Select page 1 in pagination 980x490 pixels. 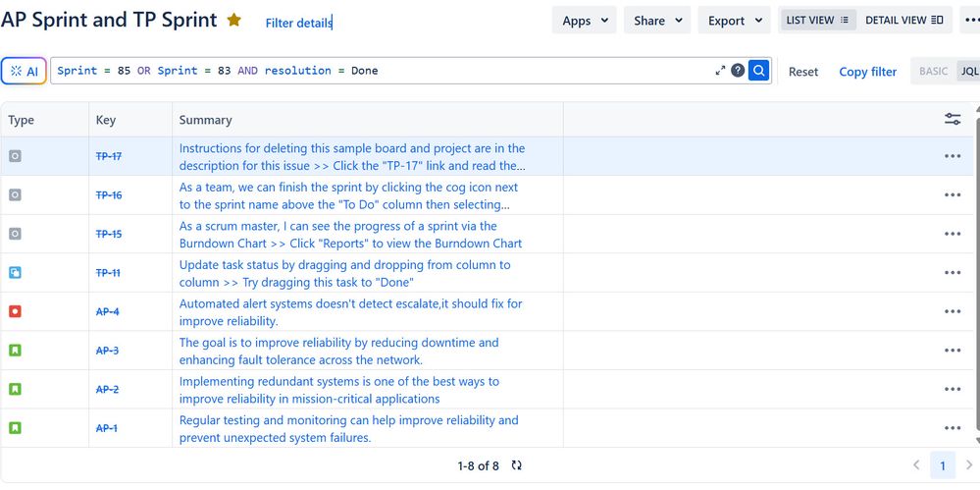pos(943,465)
